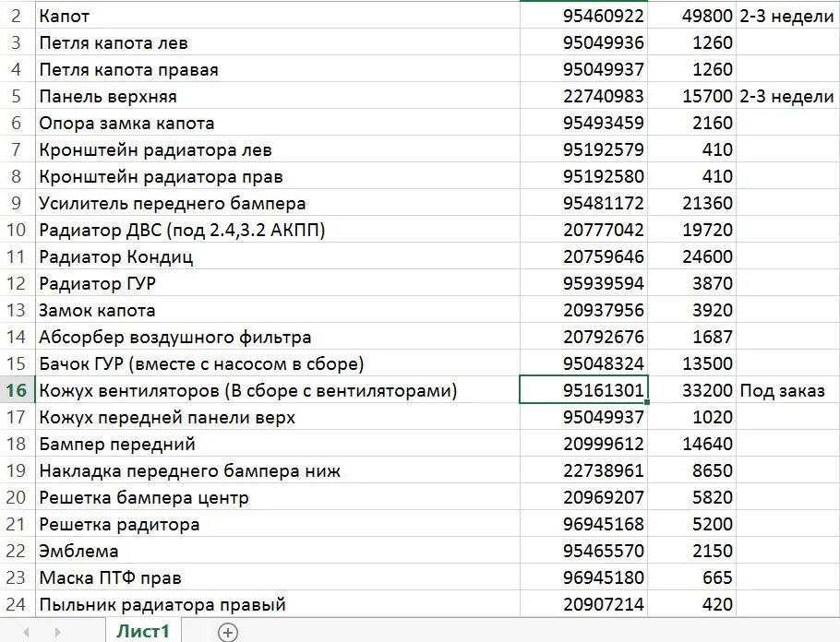Select the cell containing Капот
Viewport: 840px width, 642px height.
pos(278,16)
